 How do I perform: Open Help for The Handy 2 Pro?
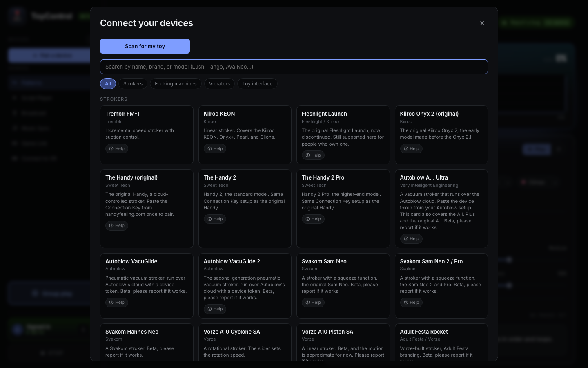(x=313, y=219)
